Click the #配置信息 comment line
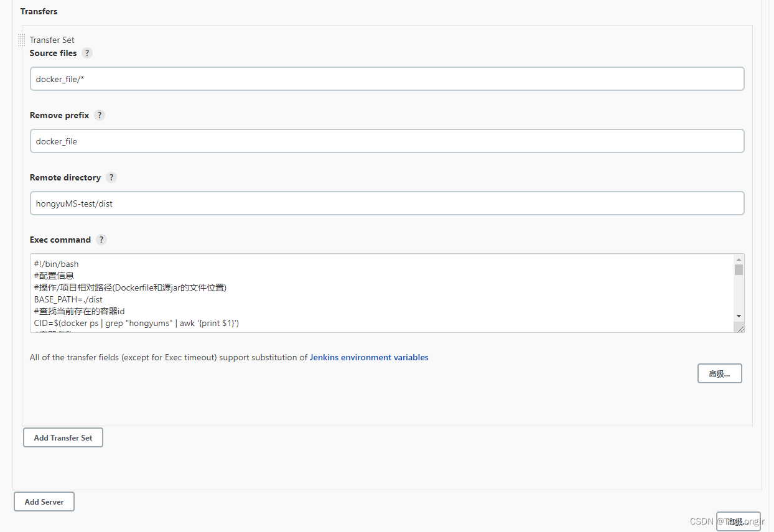Image resolution: width=774 pixels, height=532 pixels. click(54, 276)
